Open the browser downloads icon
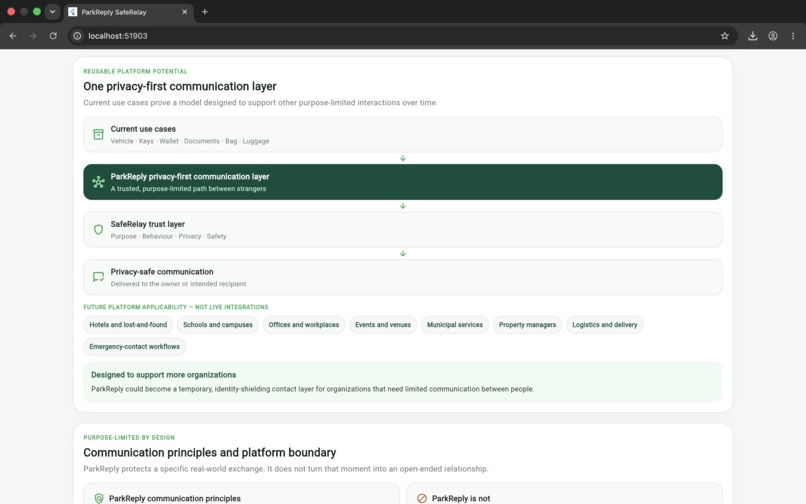The image size is (806, 504). pyautogui.click(x=753, y=36)
